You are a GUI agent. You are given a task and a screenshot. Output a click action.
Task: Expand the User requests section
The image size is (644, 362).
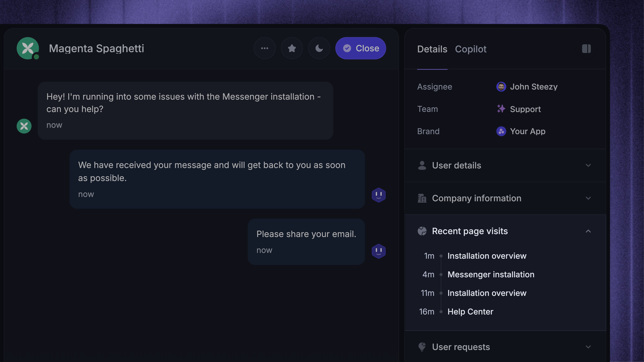click(x=505, y=347)
